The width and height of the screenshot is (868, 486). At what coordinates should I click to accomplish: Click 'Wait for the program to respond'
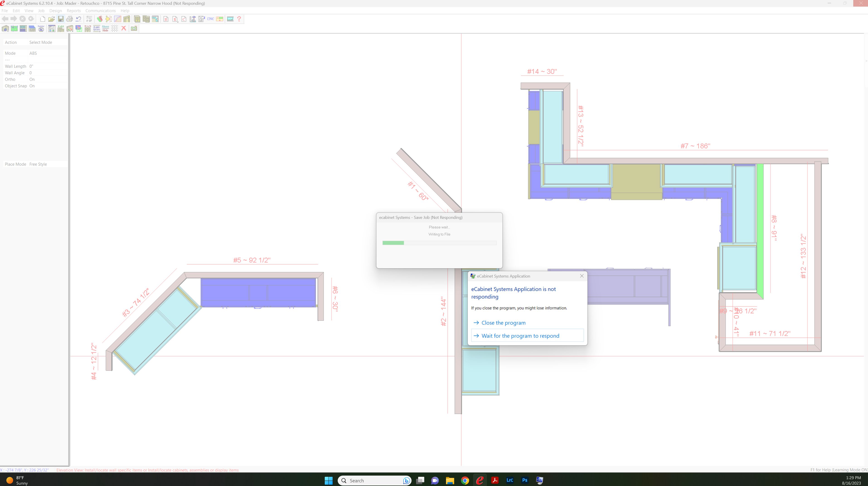[x=520, y=336]
